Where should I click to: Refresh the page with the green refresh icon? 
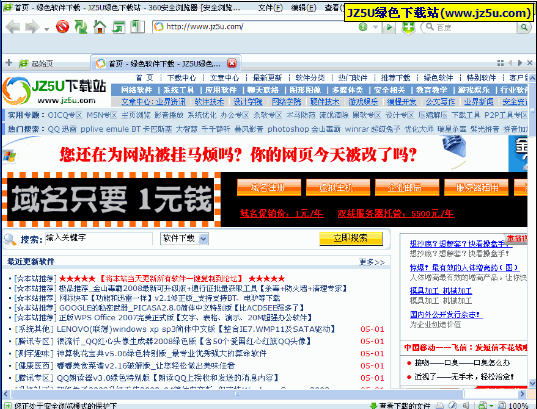point(81,27)
